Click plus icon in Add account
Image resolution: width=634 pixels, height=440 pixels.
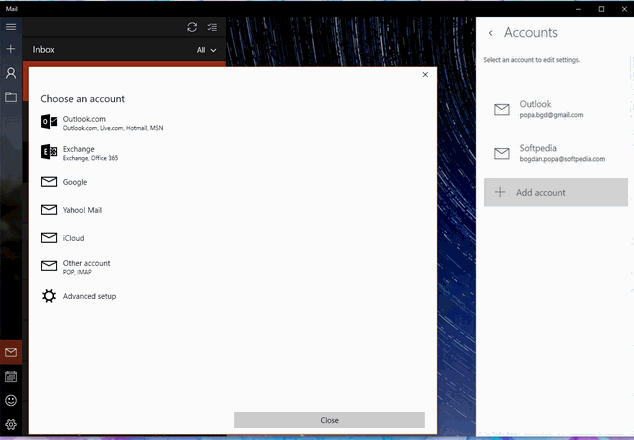click(500, 192)
